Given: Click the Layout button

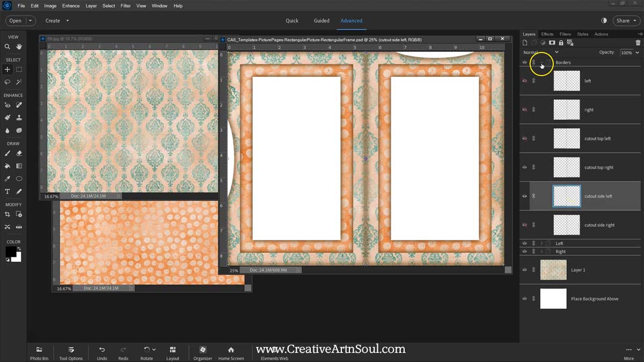Looking at the screenshot, I should coord(172,353).
